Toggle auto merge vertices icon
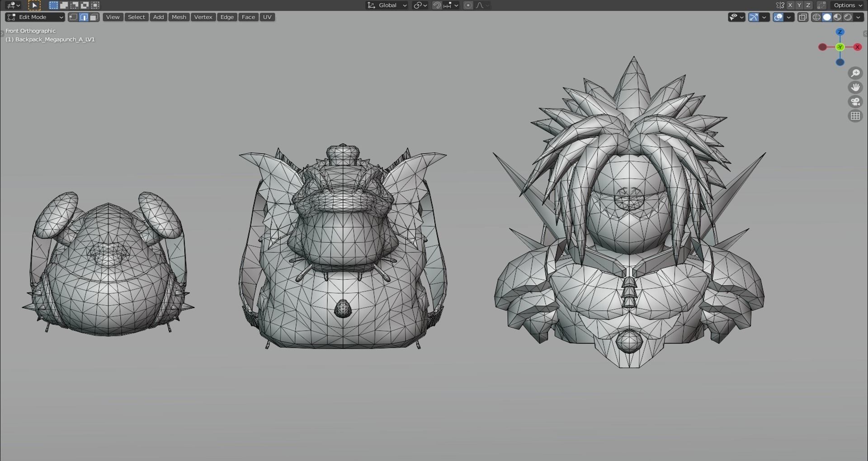Viewport: 868px width, 461px height. [x=821, y=5]
